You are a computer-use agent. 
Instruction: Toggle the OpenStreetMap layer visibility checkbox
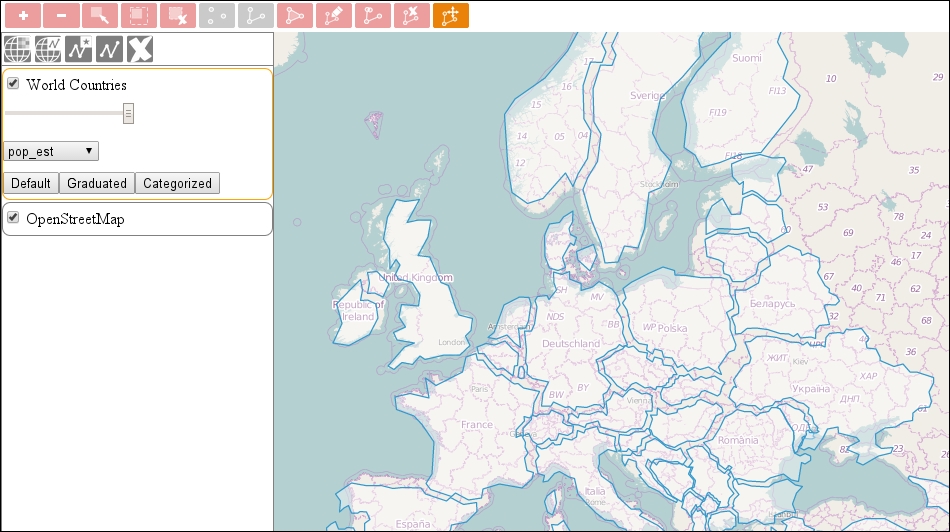[x=13, y=218]
